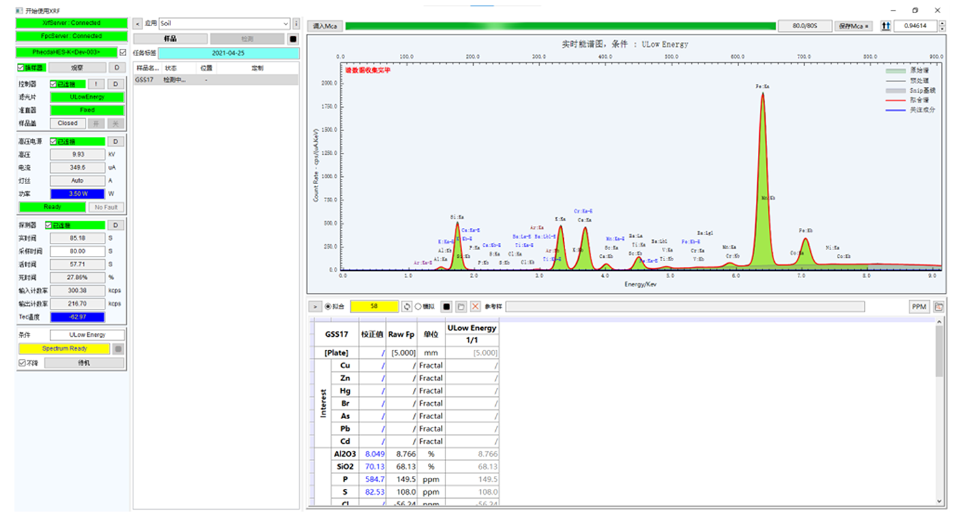Click the gray square beside Spectrum Ready
980x517 pixels.
point(118,349)
